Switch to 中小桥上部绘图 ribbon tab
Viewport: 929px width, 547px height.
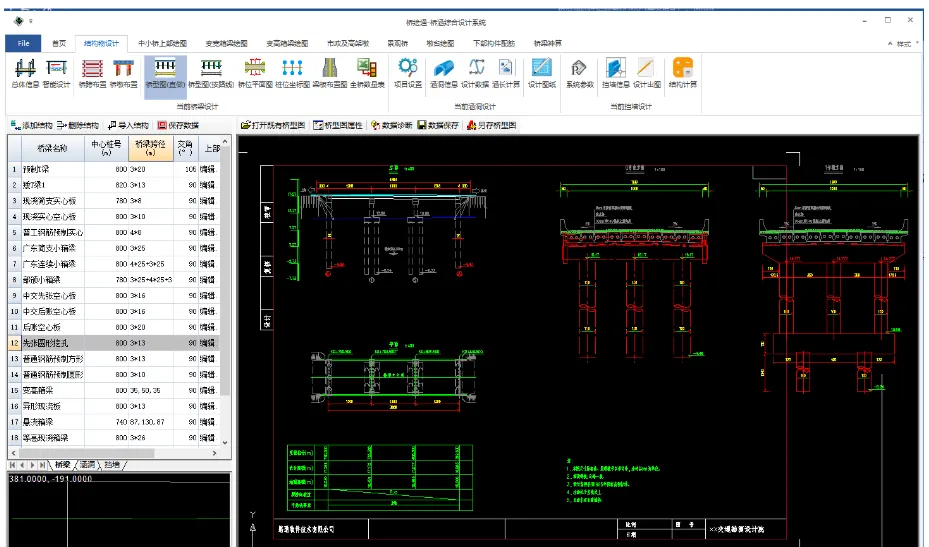point(162,43)
